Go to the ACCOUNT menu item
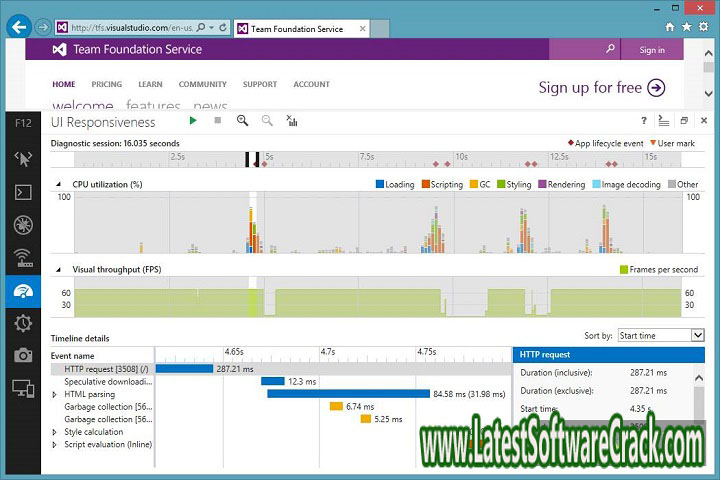The height and width of the screenshot is (480, 720). (311, 84)
